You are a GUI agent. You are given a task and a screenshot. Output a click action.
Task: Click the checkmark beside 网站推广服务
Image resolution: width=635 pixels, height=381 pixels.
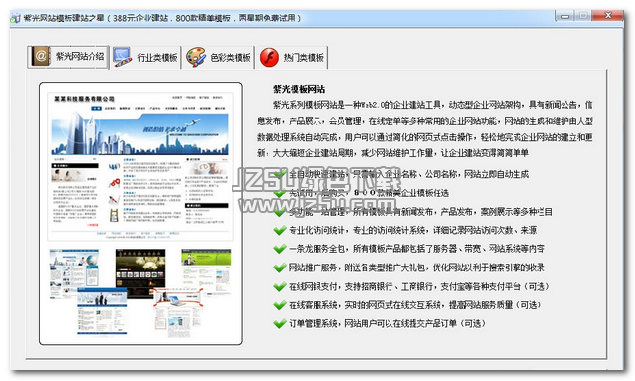point(280,268)
